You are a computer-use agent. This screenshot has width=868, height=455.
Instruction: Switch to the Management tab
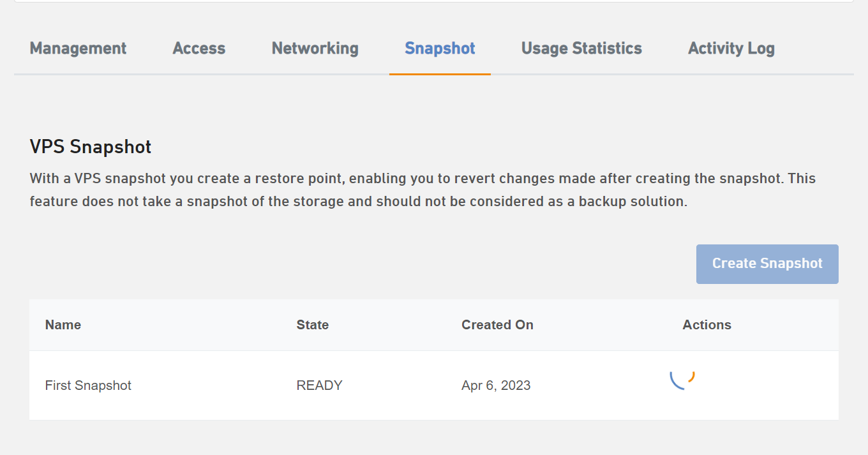pos(78,48)
